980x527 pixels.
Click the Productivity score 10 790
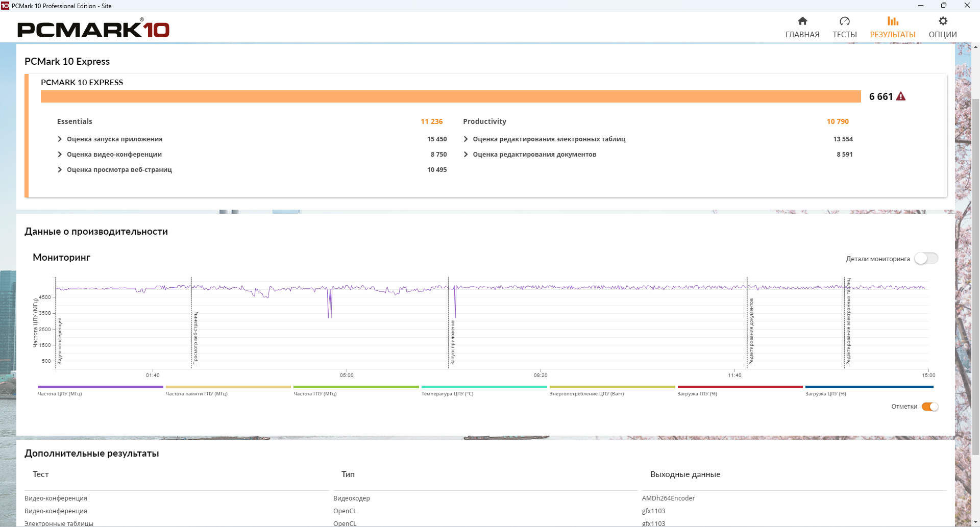pyautogui.click(x=838, y=121)
